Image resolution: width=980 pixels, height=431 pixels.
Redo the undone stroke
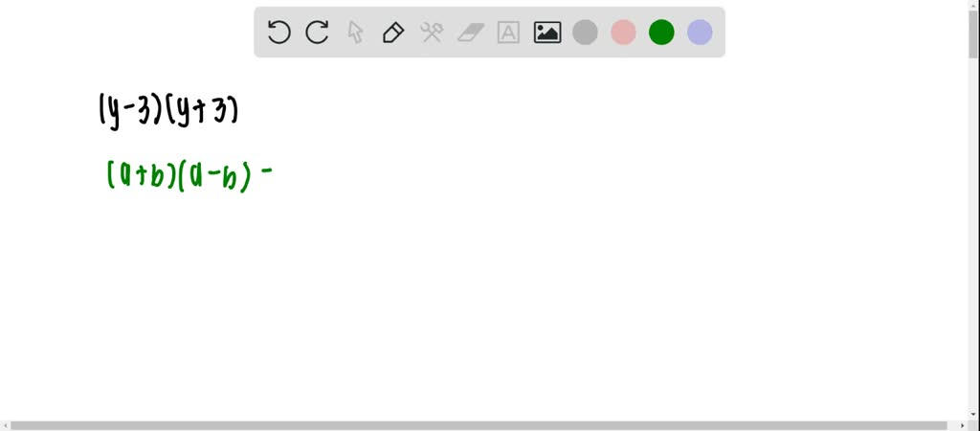point(317,32)
